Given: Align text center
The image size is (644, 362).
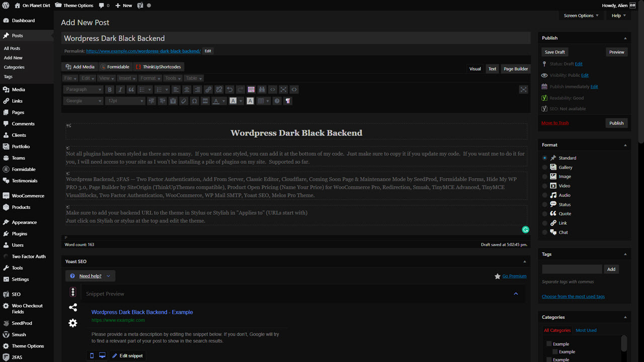Looking at the screenshot, I should pyautogui.click(x=187, y=89).
